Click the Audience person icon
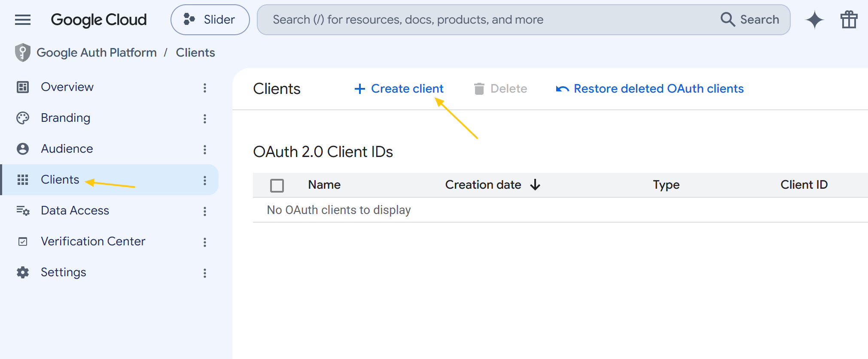 pos(23,149)
